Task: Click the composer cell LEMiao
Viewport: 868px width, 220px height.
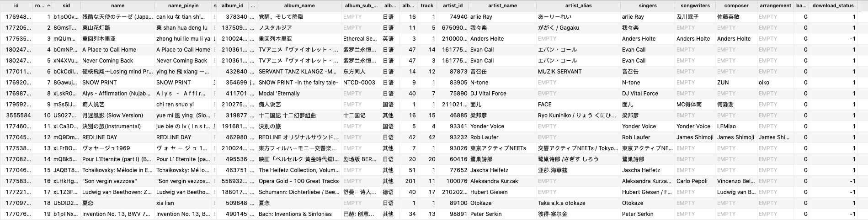Action: (726, 126)
